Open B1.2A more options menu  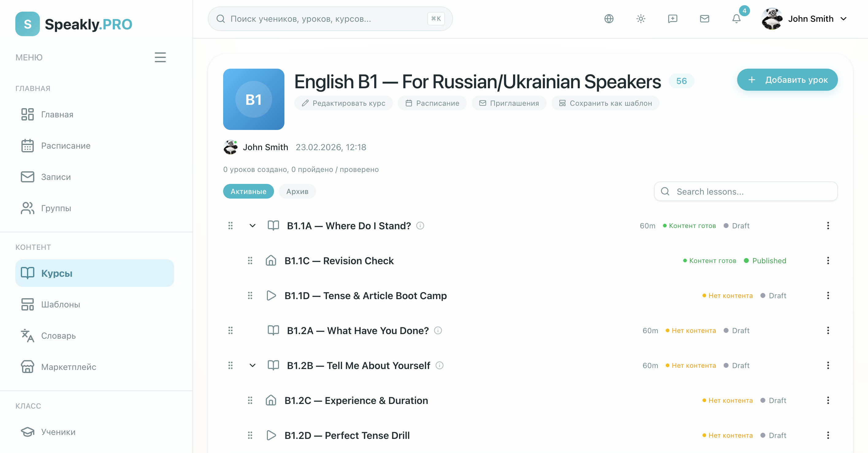(828, 330)
